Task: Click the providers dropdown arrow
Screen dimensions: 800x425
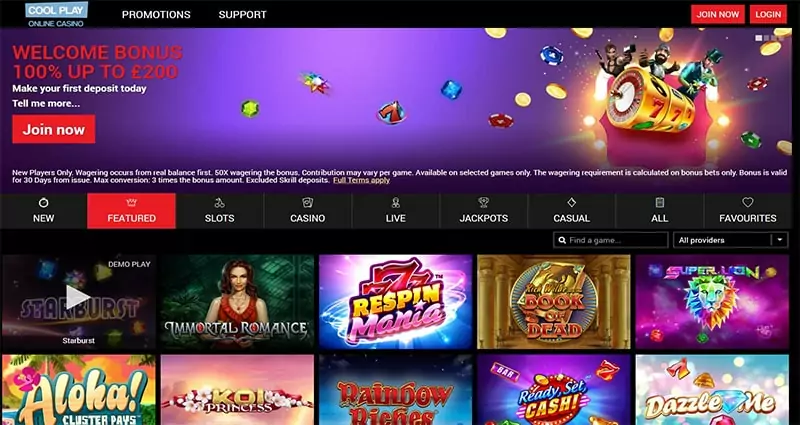Action: pos(780,240)
